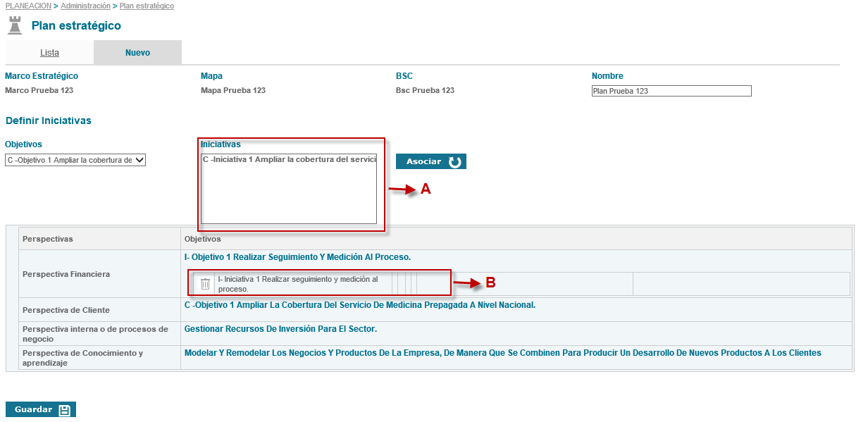This screenshot has height=422, width=868.
Task: Click the trash icon beside Iniciativa 1
Action: (x=205, y=284)
